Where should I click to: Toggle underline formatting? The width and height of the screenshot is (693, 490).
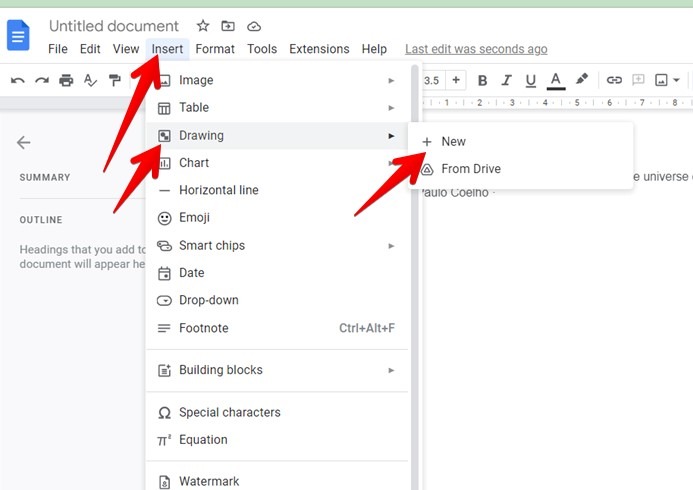(531, 80)
